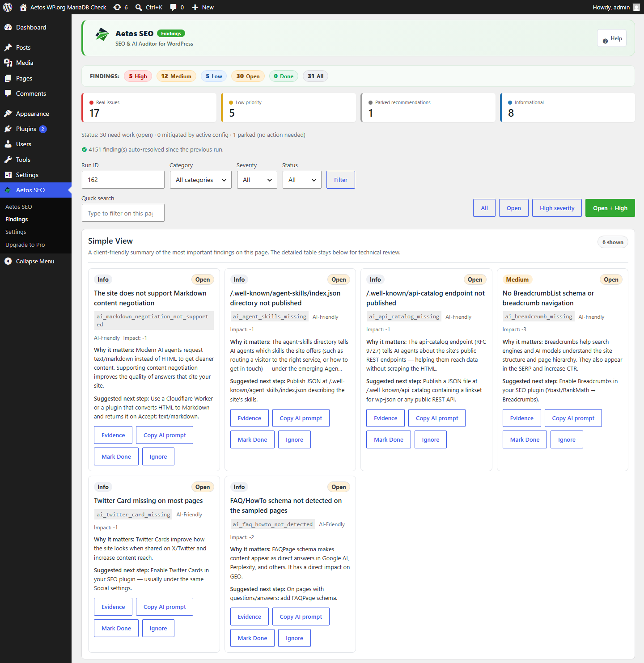Click the Aetos SEO eagle logo
This screenshot has height=663, width=644.
click(x=102, y=34)
